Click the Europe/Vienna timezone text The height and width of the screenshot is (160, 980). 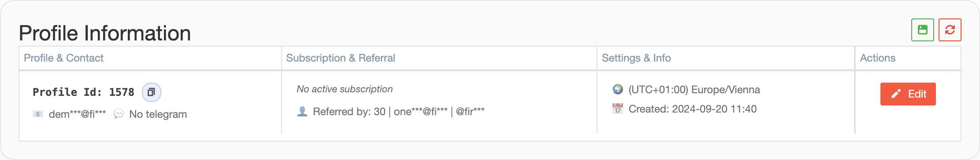(726, 90)
